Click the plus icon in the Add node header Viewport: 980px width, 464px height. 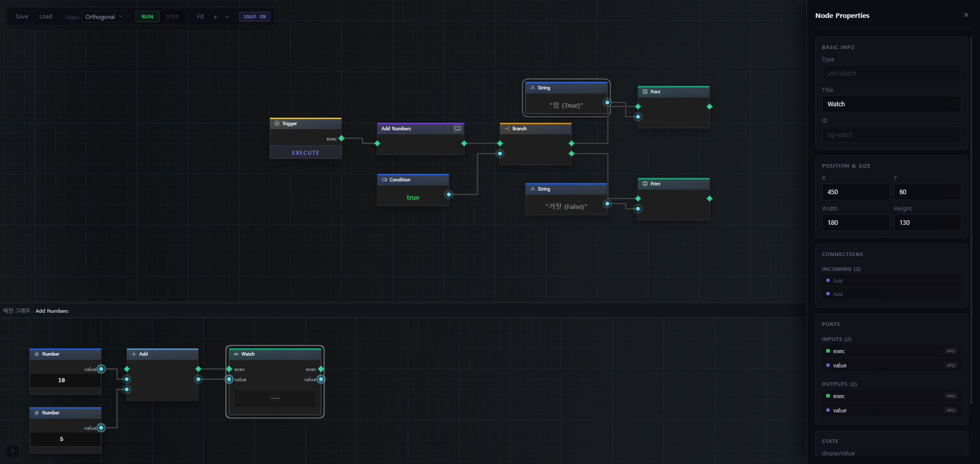[x=134, y=354]
